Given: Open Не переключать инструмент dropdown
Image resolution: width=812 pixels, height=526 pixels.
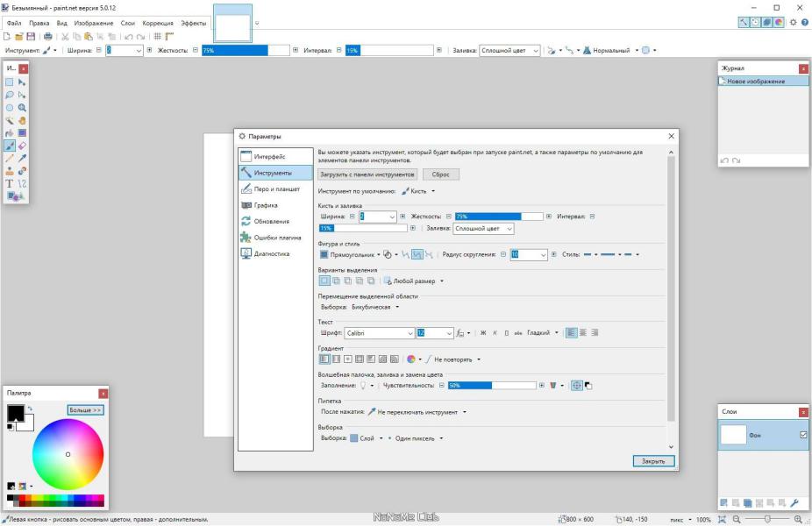Looking at the screenshot, I should click(x=417, y=412).
